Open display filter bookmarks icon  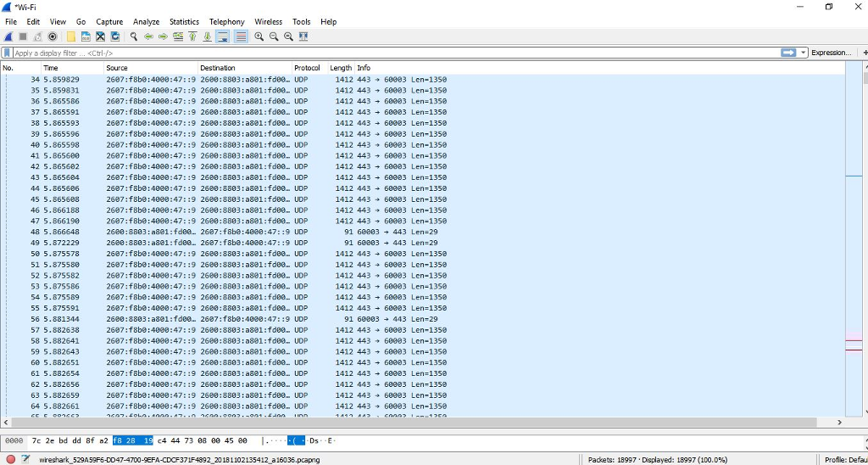click(x=7, y=53)
